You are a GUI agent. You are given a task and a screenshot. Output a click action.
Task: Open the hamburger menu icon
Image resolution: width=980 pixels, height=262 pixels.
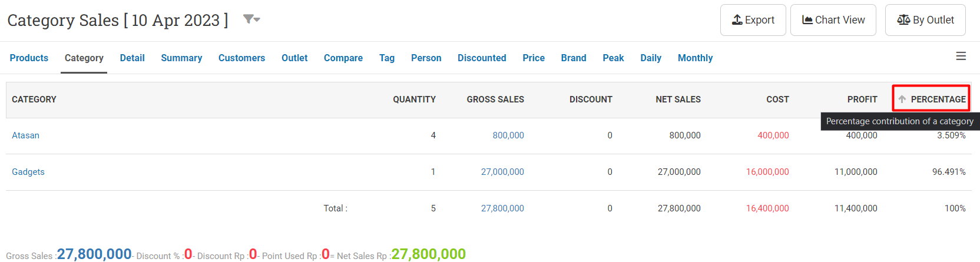pyautogui.click(x=961, y=56)
